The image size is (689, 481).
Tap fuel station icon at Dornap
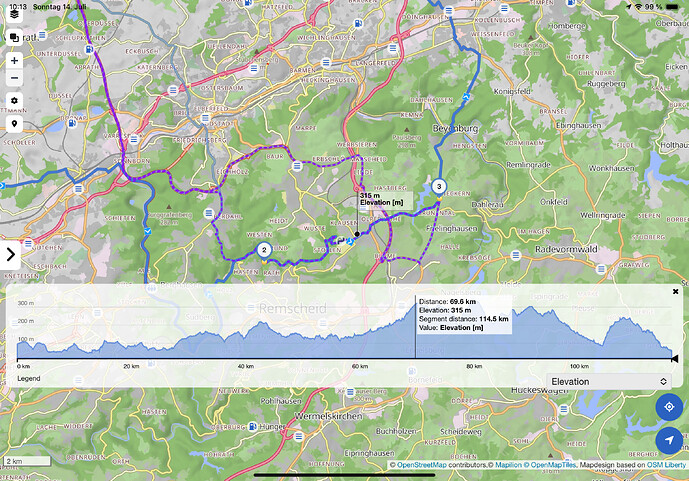72,123
